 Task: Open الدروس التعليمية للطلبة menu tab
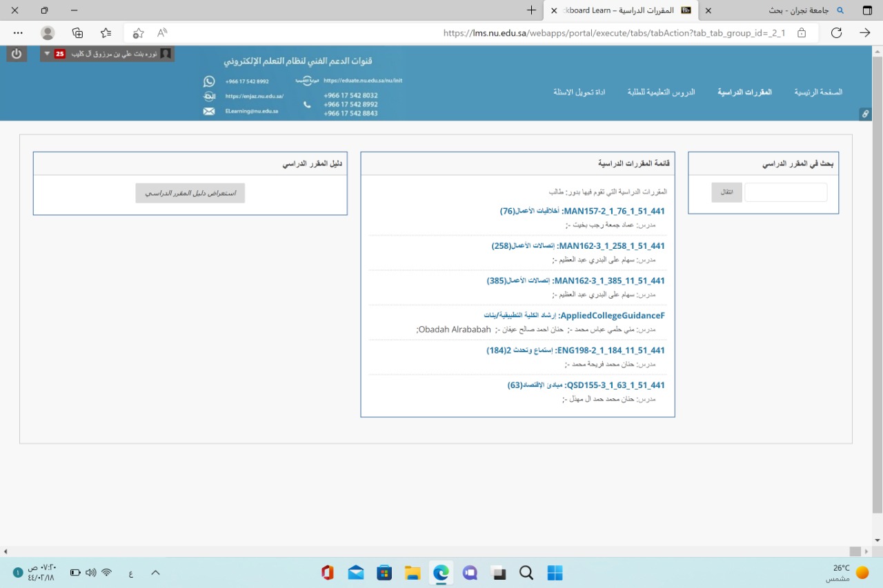tap(661, 92)
